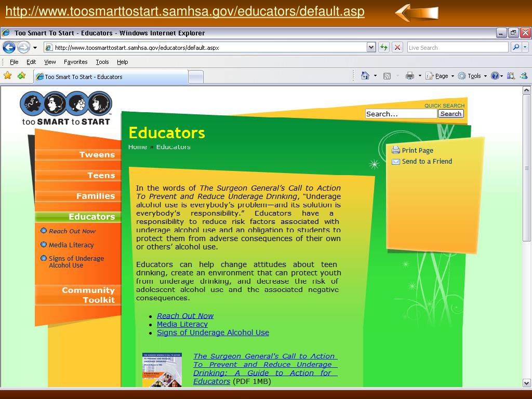This screenshot has width=532, height=399.
Task: Click the browser Back arrow button
Action: [9, 47]
